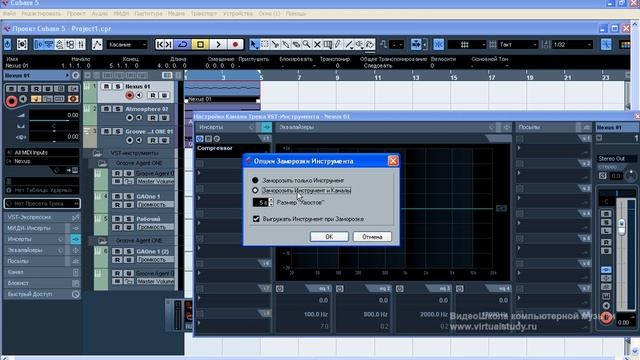Collapse the VST-инструменты folder
The height and width of the screenshot is (360, 640).
(x=97, y=153)
